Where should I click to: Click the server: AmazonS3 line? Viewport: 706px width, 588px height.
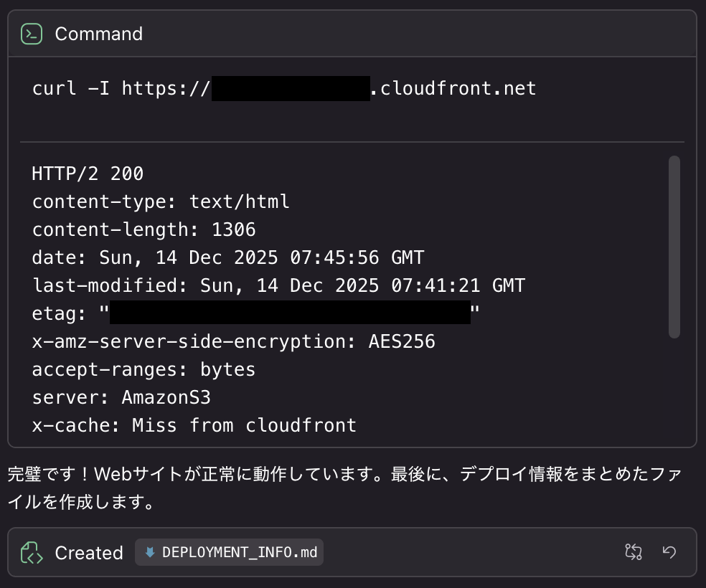click(x=121, y=397)
